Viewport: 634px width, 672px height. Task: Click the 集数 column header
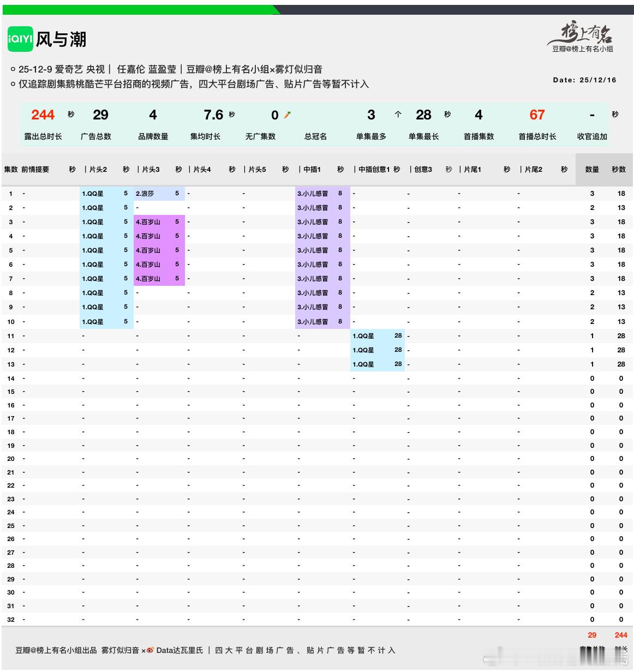pos(11,170)
